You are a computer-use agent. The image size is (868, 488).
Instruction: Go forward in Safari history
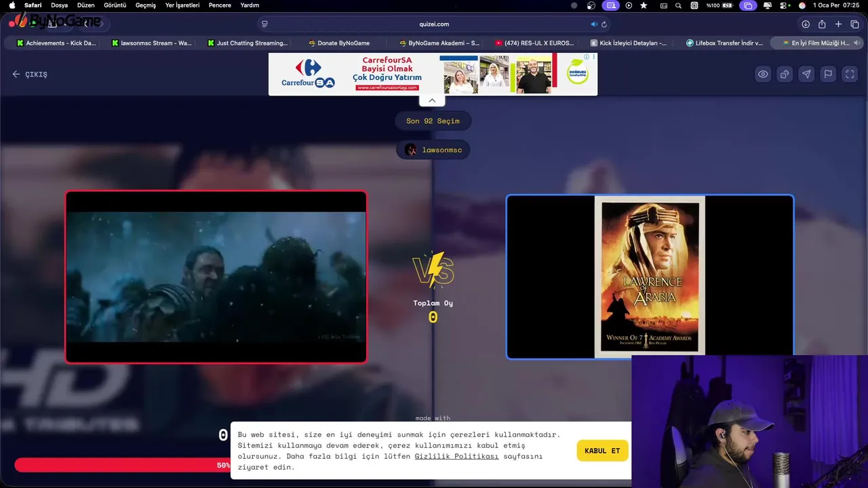(100, 24)
